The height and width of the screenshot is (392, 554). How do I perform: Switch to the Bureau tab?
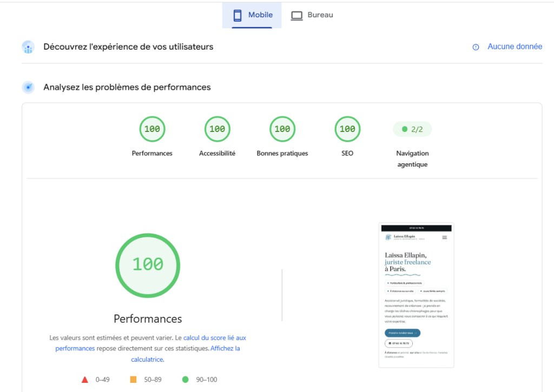click(312, 15)
